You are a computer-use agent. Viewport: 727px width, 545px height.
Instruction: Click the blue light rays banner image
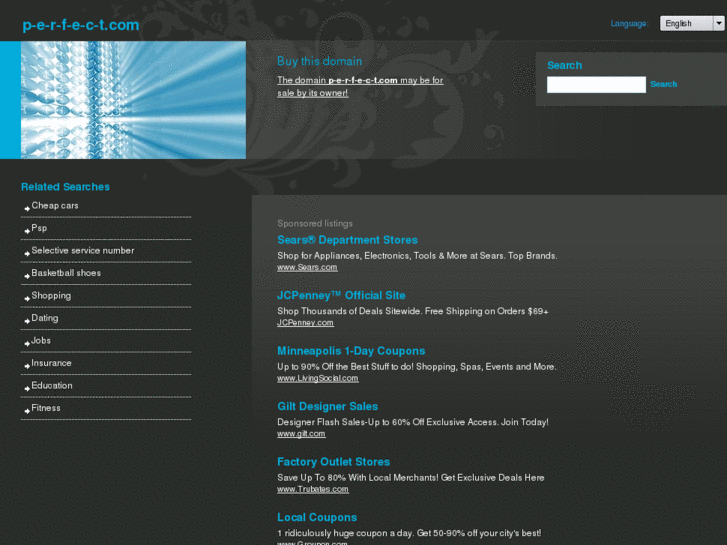pos(133,100)
